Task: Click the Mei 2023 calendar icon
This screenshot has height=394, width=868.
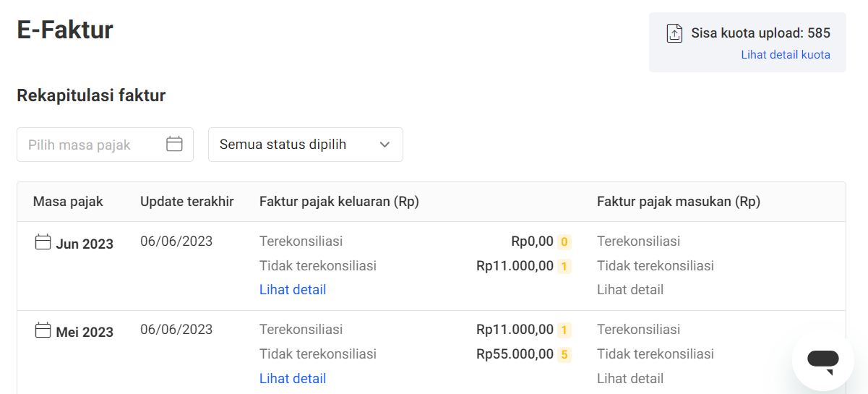Action: (43, 330)
